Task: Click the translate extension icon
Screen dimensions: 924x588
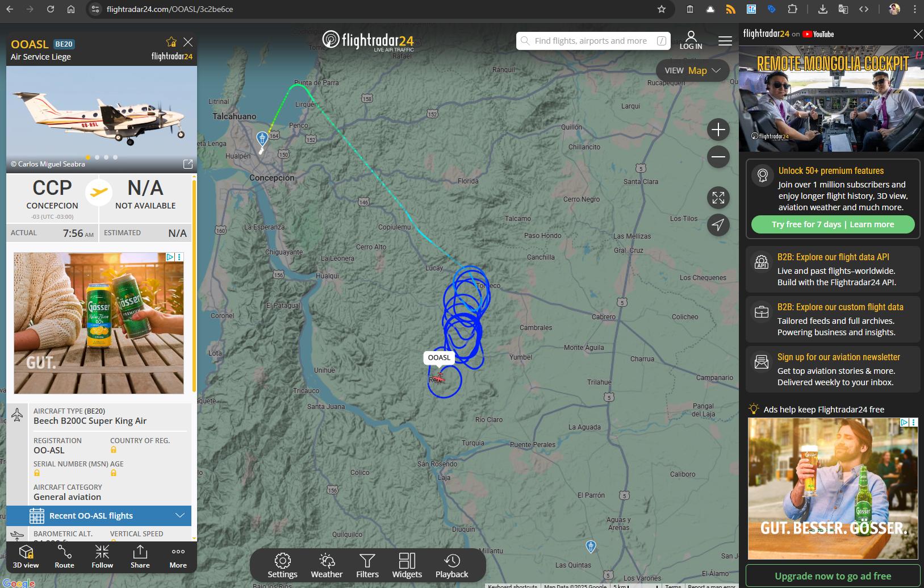Action: pos(843,9)
